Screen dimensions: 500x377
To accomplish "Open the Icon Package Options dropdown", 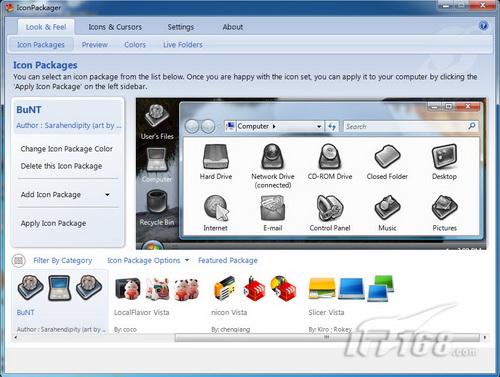I will coord(148,260).
